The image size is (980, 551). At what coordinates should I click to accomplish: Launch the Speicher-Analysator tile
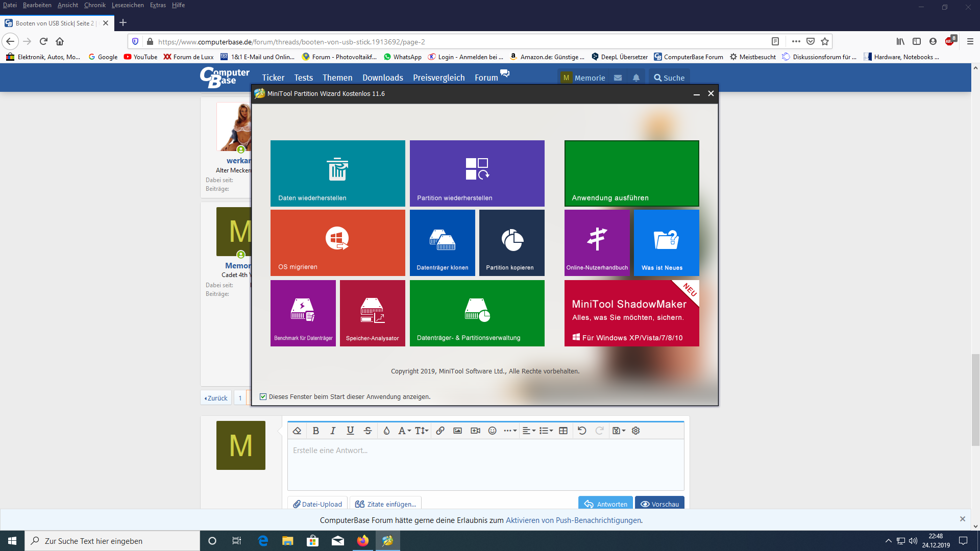coord(372,313)
